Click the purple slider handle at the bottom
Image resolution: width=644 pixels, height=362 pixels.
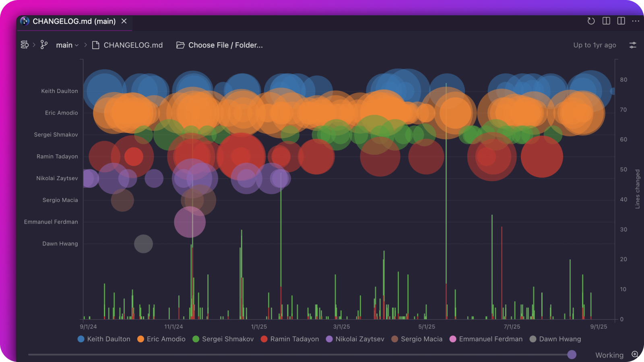point(572,354)
